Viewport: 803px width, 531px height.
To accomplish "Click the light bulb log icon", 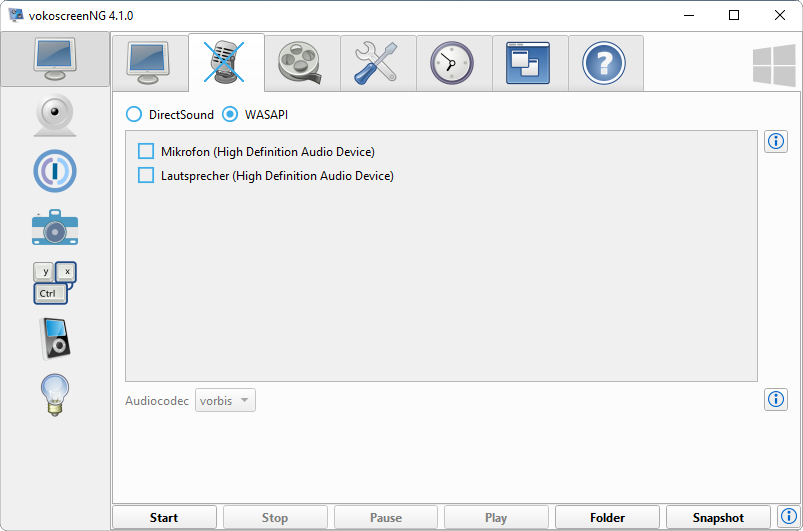I will [x=55, y=394].
